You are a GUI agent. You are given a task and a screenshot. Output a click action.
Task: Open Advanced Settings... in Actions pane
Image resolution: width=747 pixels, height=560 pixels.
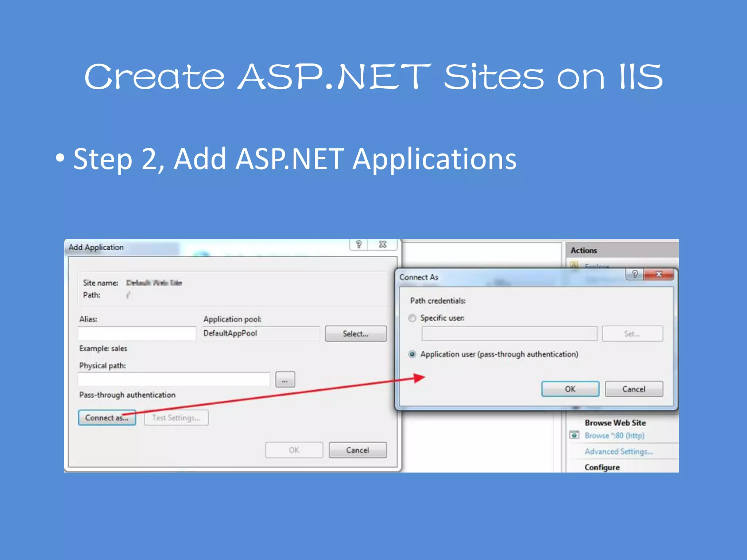[619, 451]
